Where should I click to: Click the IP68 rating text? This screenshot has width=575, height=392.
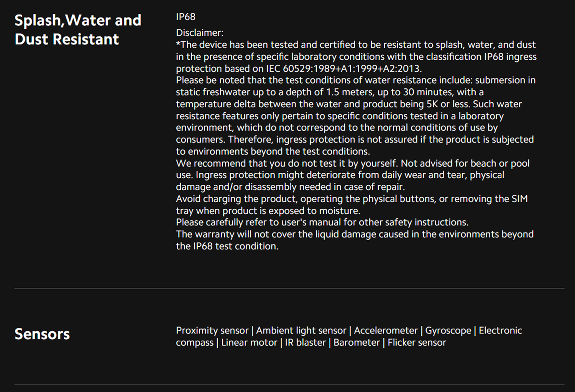(186, 17)
